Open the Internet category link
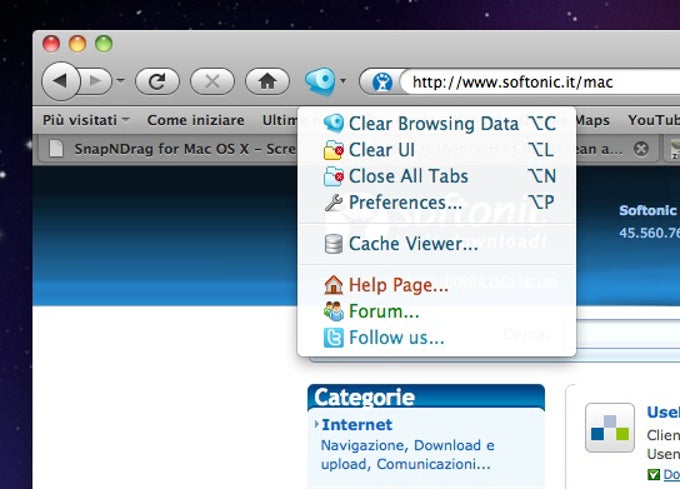The image size is (680, 489). [357, 425]
